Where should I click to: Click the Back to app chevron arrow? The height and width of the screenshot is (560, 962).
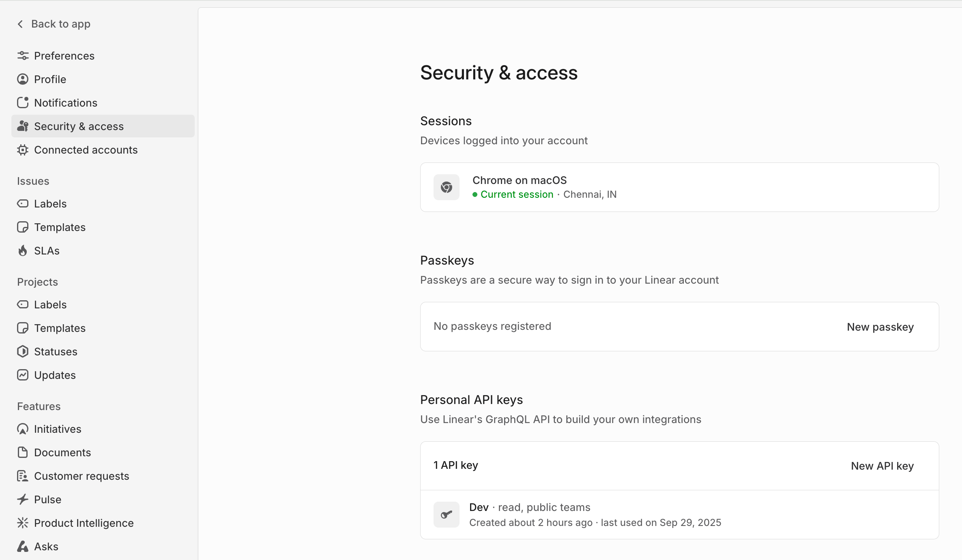click(20, 24)
